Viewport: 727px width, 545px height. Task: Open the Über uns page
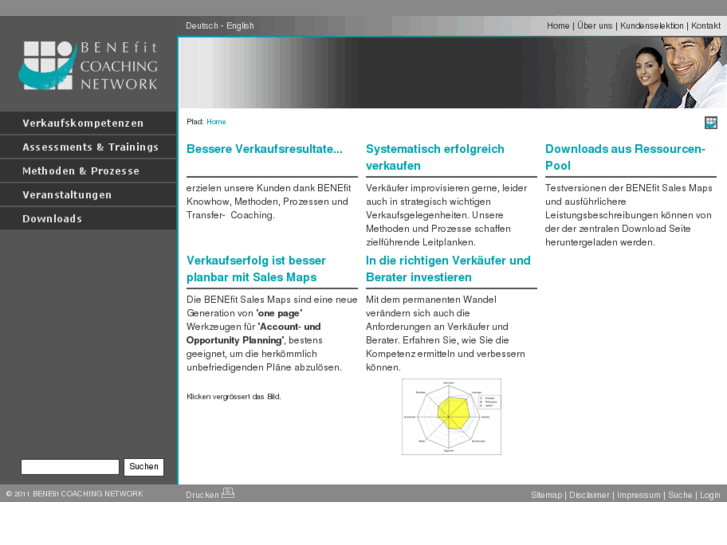(x=594, y=26)
